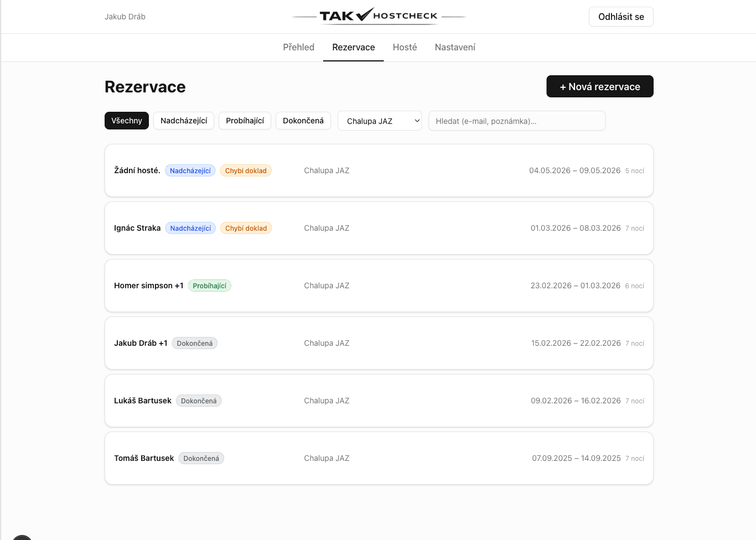The height and width of the screenshot is (540, 756).
Task: Click the TAK HOSTCHECK logo
Action: pos(378,16)
